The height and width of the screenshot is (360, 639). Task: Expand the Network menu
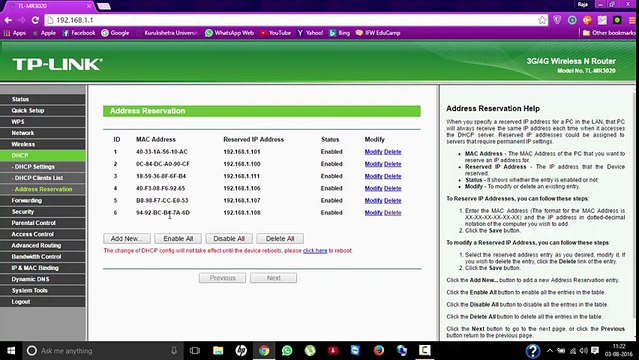point(43,133)
